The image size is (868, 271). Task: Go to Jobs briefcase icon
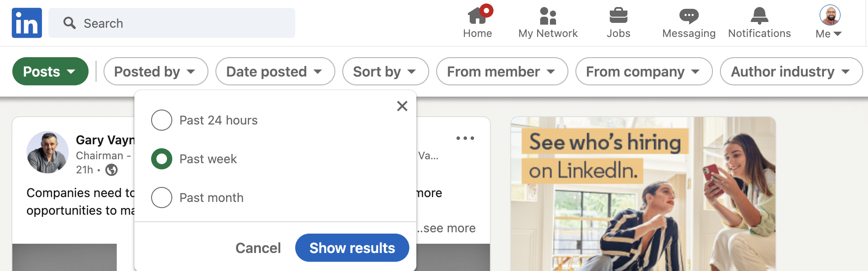point(618,16)
